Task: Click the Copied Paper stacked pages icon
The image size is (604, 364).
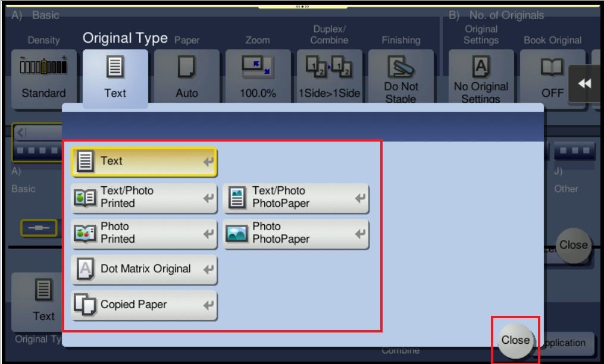Action: 85,305
